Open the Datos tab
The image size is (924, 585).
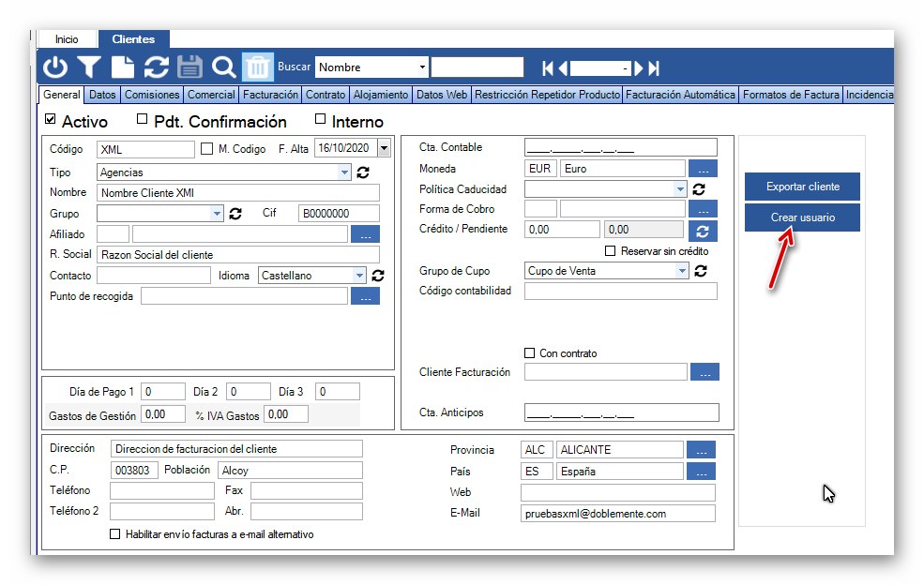(x=102, y=95)
